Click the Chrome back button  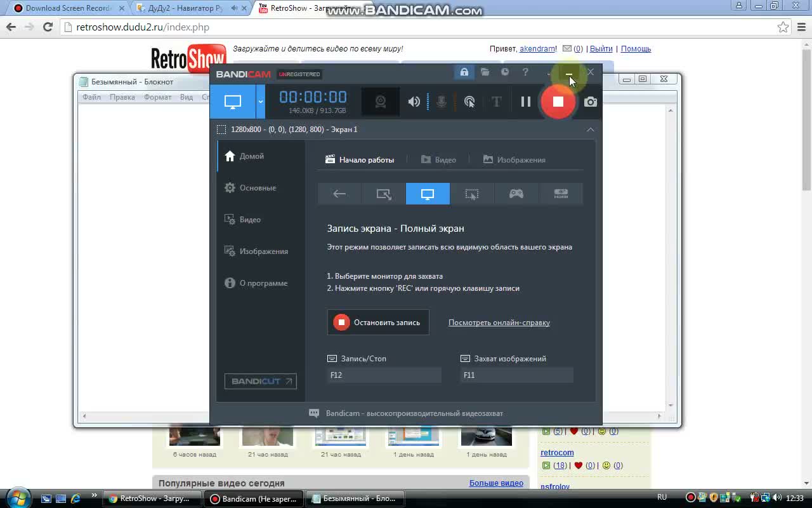point(11,27)
